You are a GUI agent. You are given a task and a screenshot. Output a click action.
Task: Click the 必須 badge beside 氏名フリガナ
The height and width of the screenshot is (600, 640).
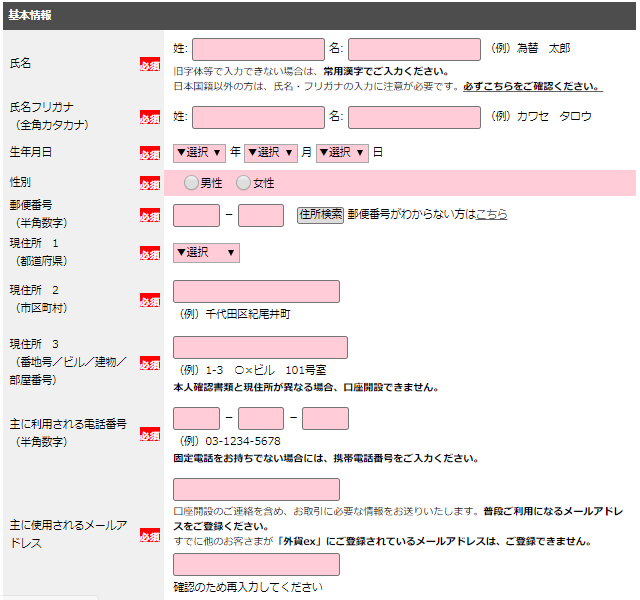pyautogui.click(x=150, y=118)
